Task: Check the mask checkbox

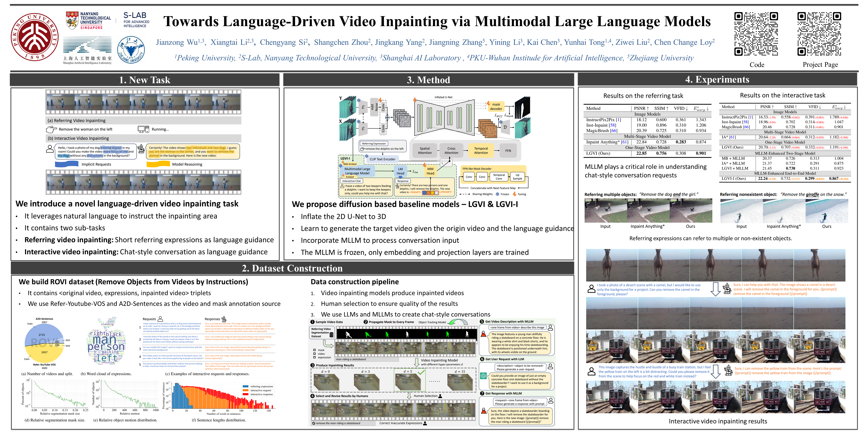Action: coord(314,350)
